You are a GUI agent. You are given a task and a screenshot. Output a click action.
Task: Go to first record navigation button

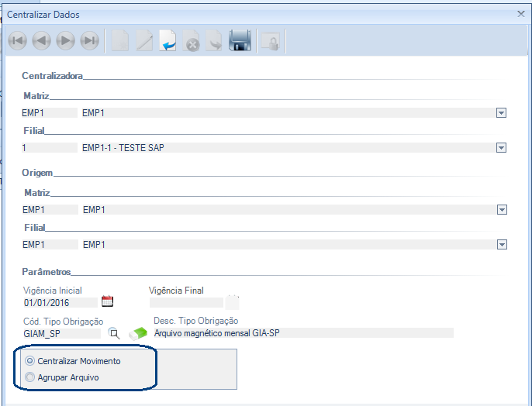pyautogui.click(x=18, y=40)
